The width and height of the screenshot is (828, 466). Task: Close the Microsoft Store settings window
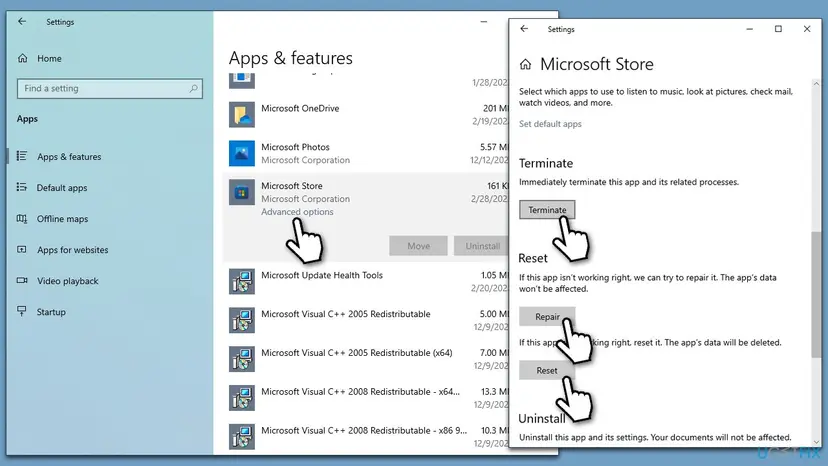coord(807,29)
